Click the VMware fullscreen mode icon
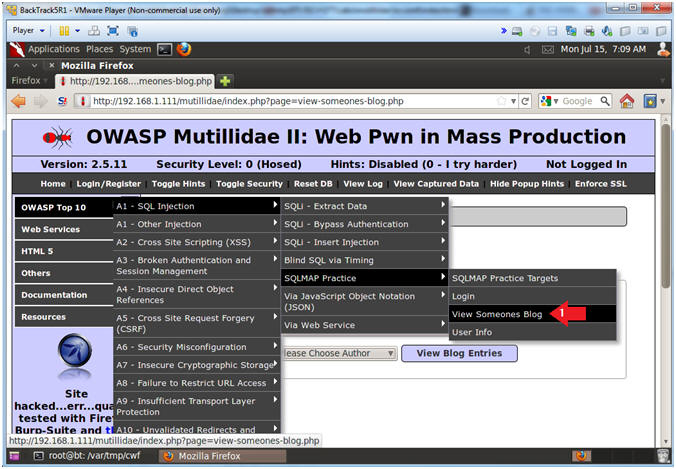Viewport: 676px width, 469px height. tap(113, 31)
